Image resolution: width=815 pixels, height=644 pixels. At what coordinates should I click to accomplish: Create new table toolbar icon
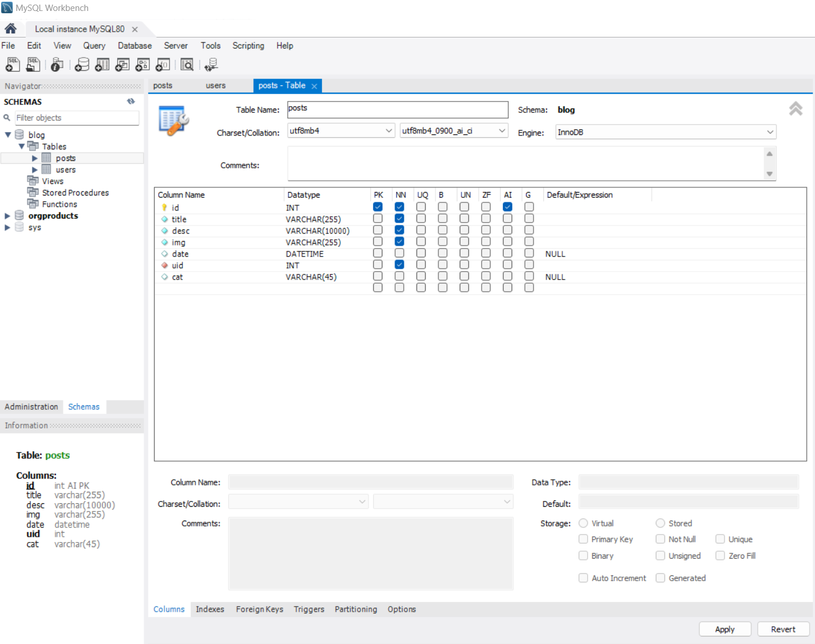pos(102,65)
